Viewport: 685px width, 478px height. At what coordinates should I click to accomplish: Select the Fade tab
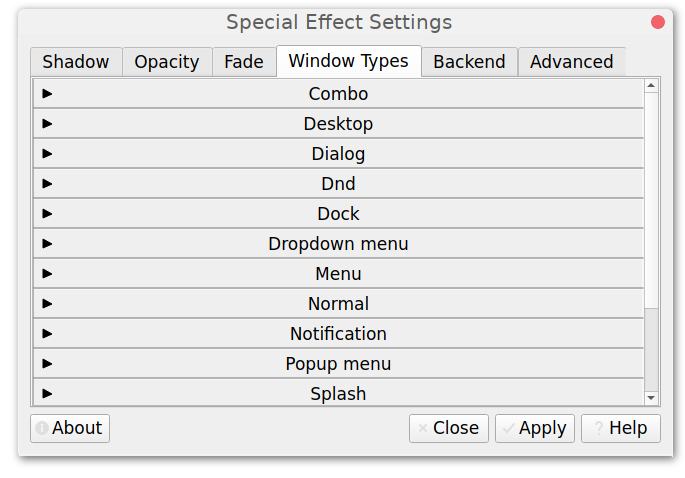point(244,62)
